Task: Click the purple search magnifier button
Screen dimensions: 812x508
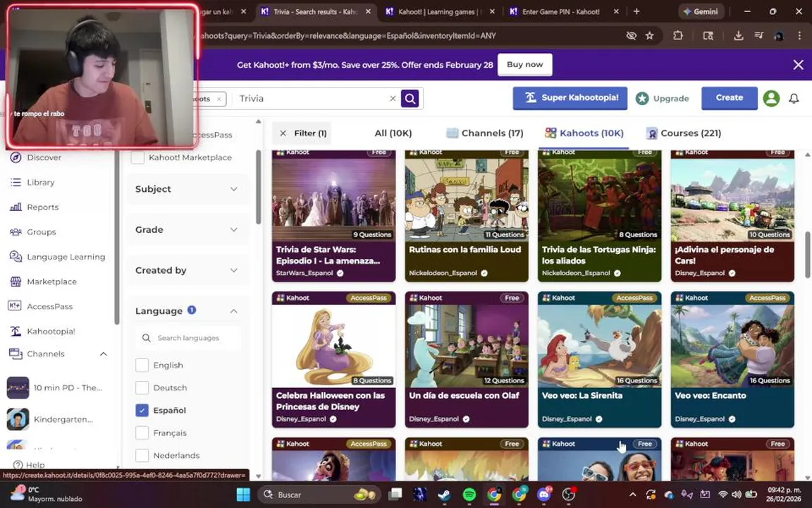Action: (x=410, y=99)
